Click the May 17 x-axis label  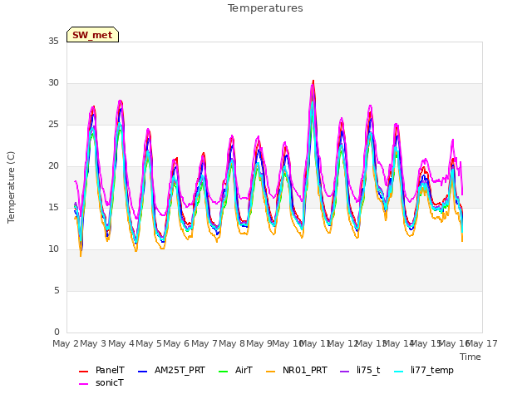[x=482, y=343]
